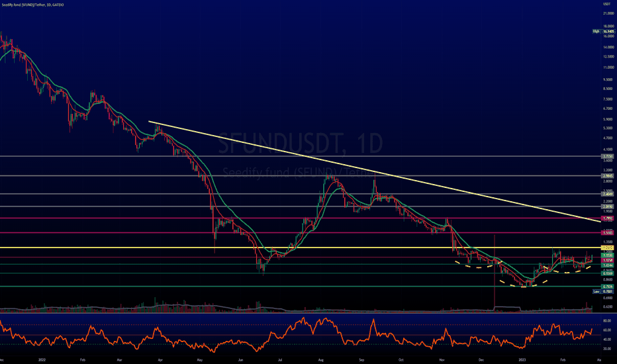Click the Apr label on time axis

tap(160, 359)
